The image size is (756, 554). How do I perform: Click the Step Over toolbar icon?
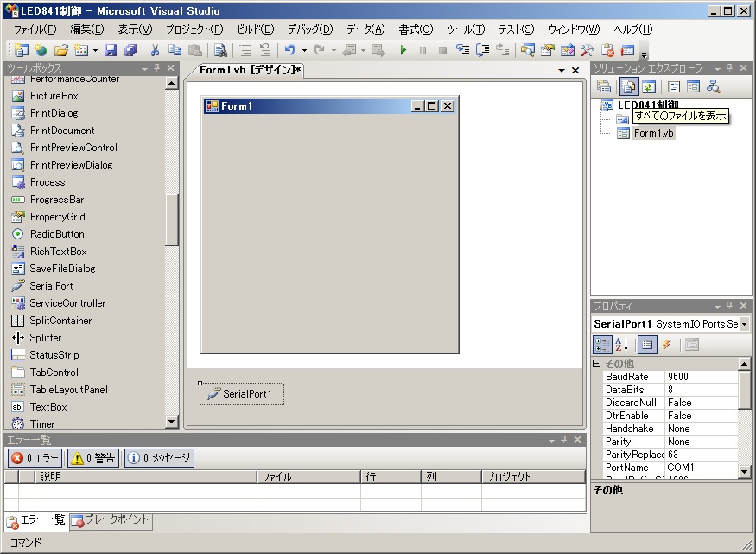483,50
